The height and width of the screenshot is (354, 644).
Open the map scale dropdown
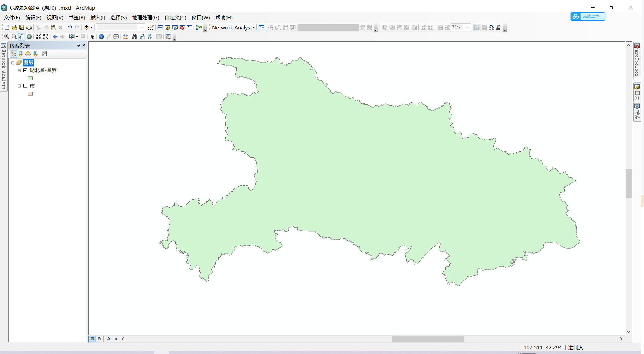click(x=142, y=27)
